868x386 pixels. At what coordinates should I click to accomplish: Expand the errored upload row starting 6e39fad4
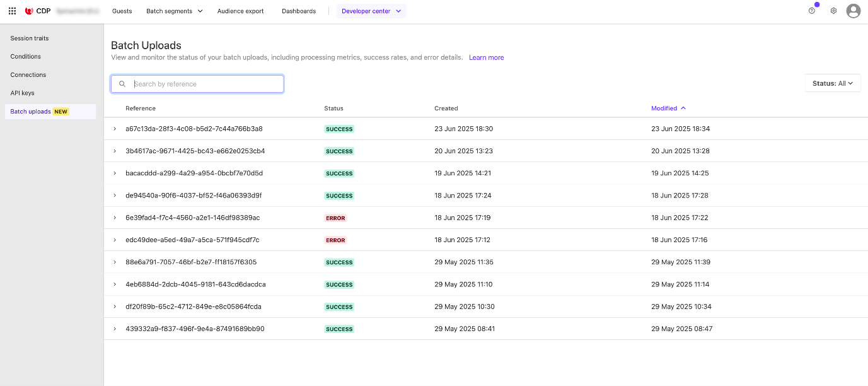point(115,218)
